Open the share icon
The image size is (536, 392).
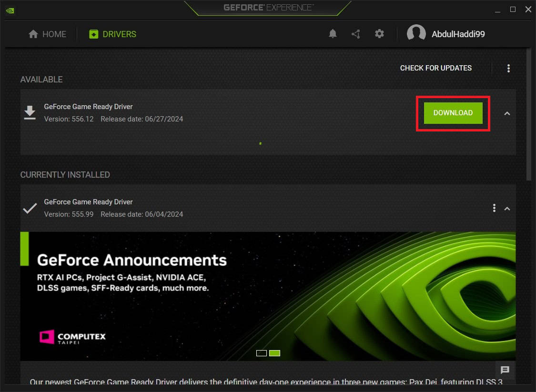click(356, 34)
